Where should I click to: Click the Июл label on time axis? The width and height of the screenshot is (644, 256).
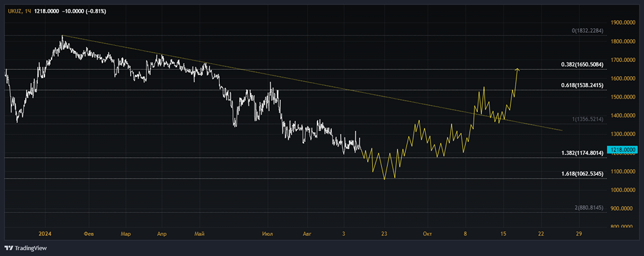pyautogui.click(x=267, y=234)
